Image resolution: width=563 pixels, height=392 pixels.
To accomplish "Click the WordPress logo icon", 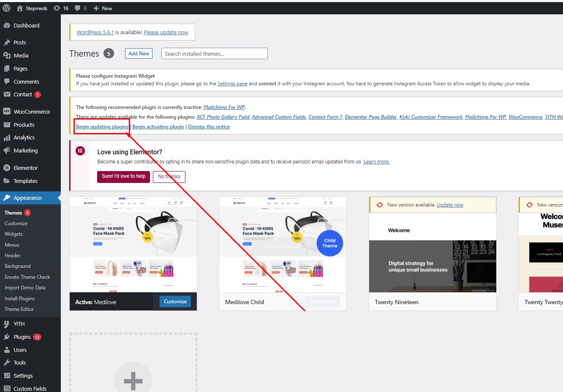I will tap(6, 8).
